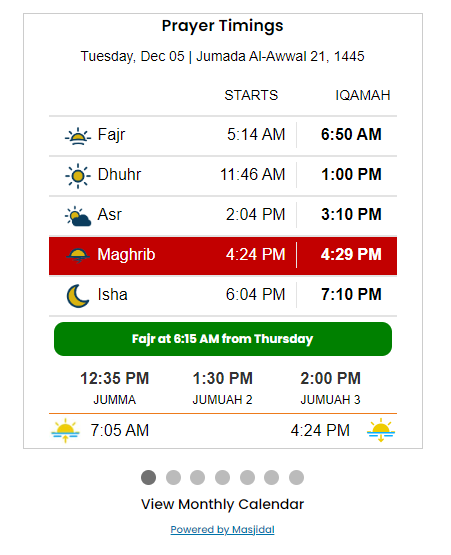
Task: Click the IQAMAH column header
Action: point(362,96)
